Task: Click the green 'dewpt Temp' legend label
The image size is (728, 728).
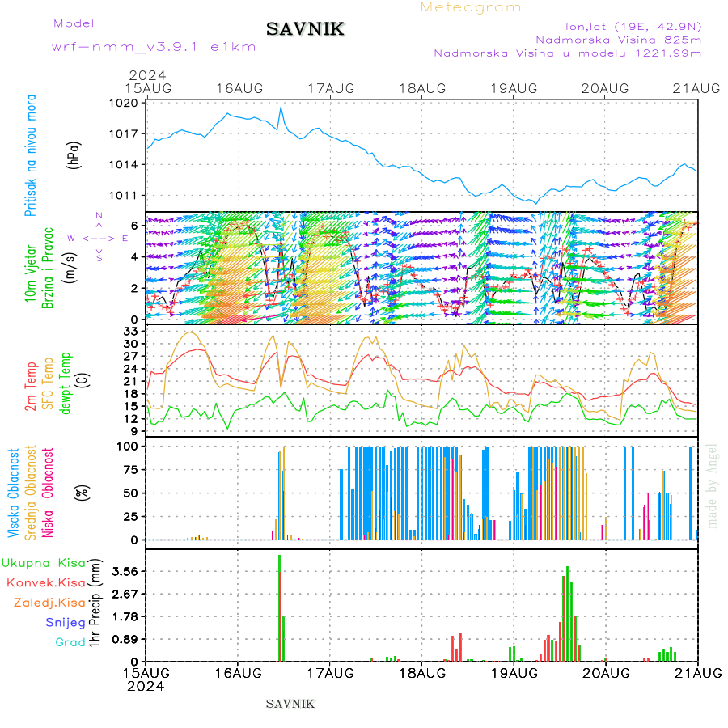Action: [x=65, y=383]
